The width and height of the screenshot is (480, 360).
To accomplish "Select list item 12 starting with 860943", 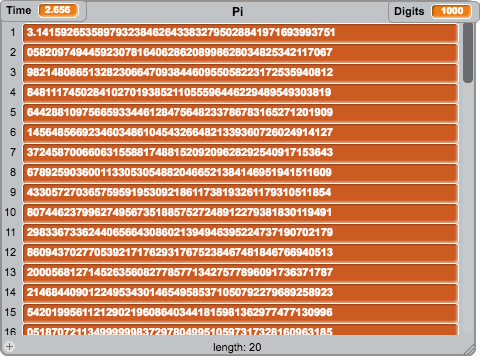I will (x=241, y=253).
